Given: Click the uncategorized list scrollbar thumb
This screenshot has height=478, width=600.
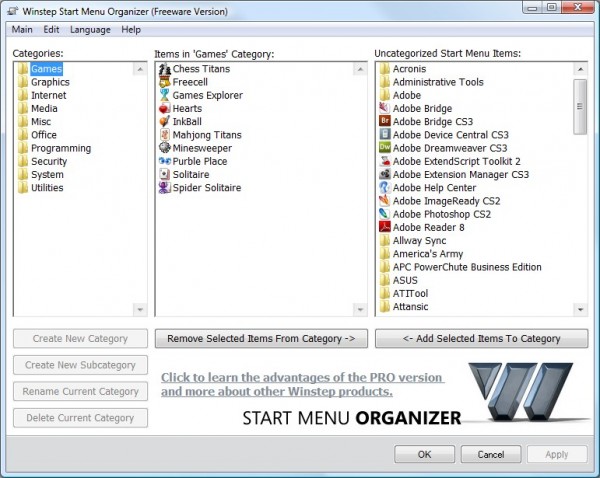Looking at the screenshot, I should click(580, 107).
